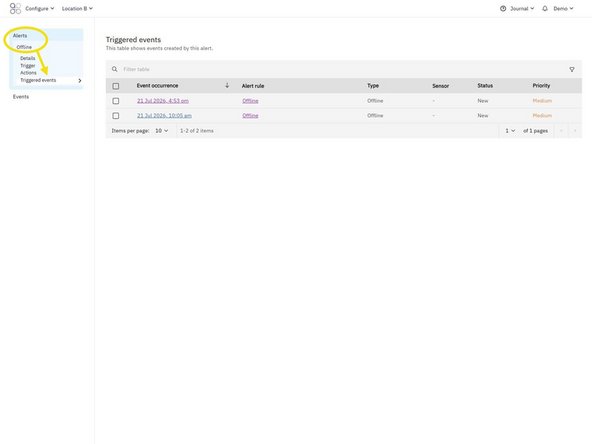Image resolution: width=592 pixels, height=444 pixels.
Task: Sort by Event occurrence arrow icon
Action: click(227, 86)
